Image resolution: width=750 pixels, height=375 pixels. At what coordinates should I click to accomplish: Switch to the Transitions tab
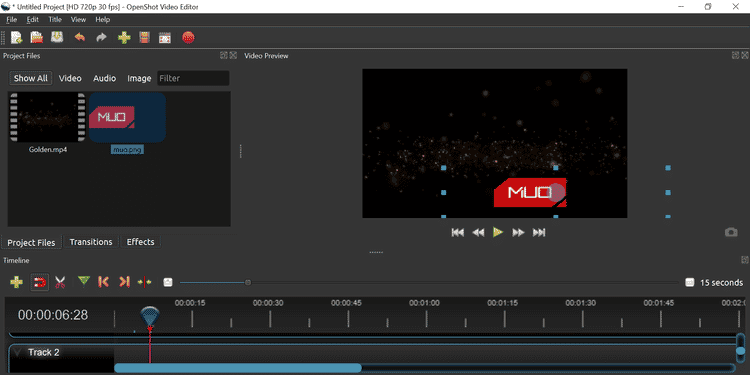tap(91, 242)
